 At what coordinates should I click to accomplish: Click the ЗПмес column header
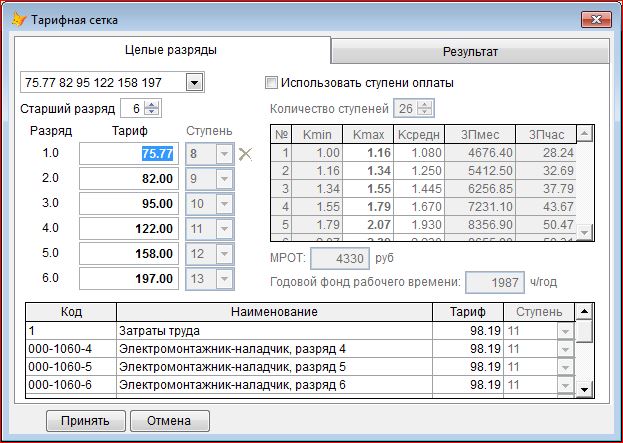[480, 135]
